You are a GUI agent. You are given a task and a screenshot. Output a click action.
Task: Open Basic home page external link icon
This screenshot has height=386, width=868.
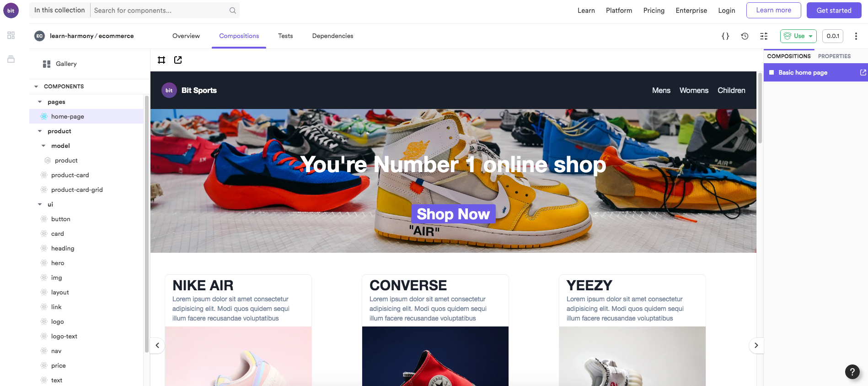pos(863,72)
